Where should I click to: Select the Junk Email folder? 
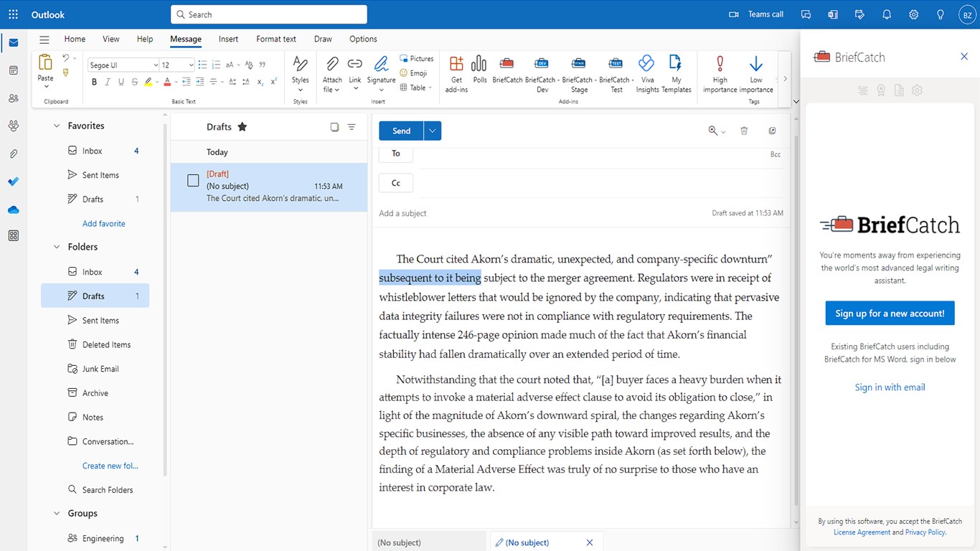pos(100,369)
